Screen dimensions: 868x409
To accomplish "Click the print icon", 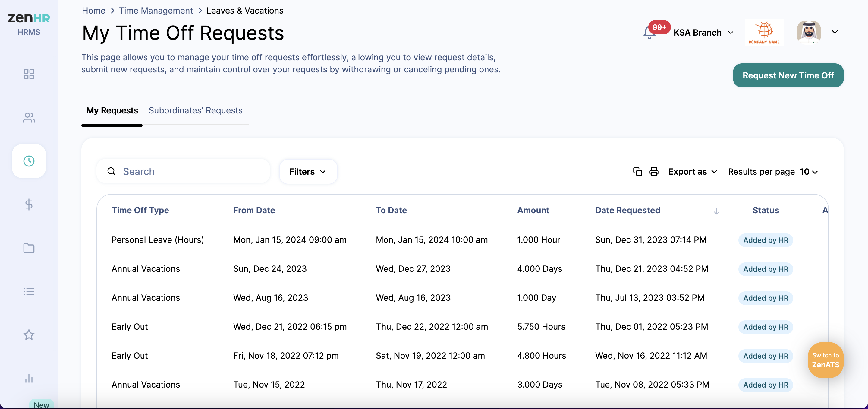I will click(x=654, y=172).
